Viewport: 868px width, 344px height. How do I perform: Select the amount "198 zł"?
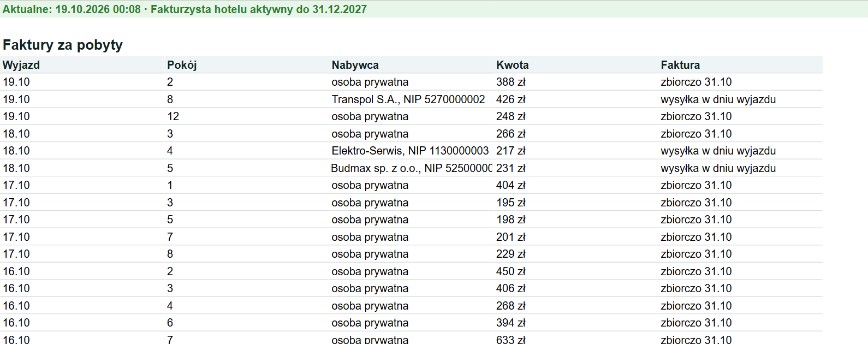[511, 220]
